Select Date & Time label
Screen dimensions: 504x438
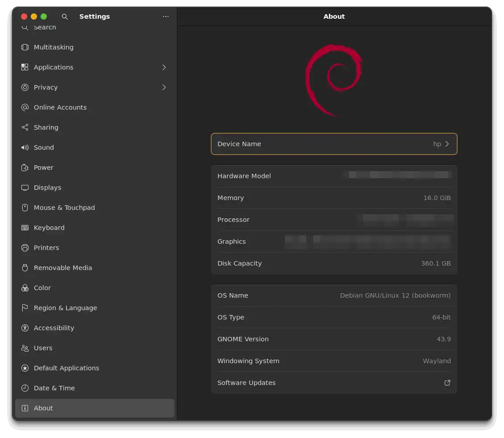[54, 388]
